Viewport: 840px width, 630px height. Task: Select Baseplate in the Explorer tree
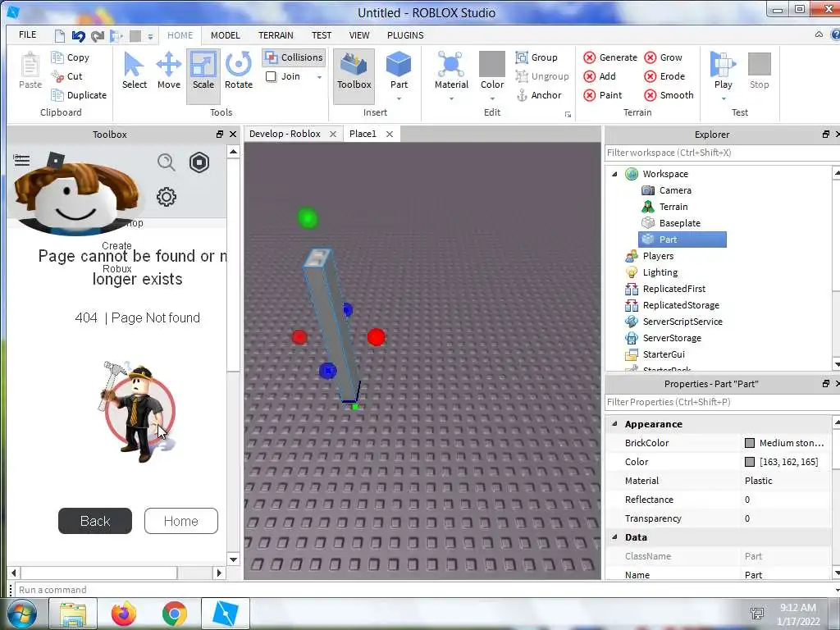click(x=679, y=223)
